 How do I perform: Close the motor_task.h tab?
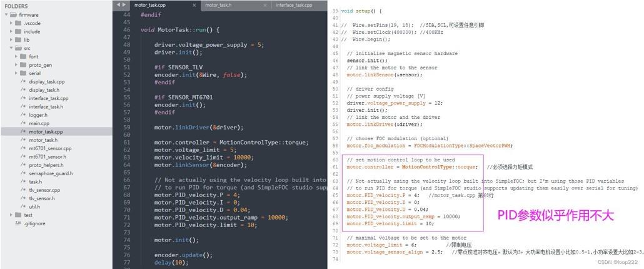[265, 6]
